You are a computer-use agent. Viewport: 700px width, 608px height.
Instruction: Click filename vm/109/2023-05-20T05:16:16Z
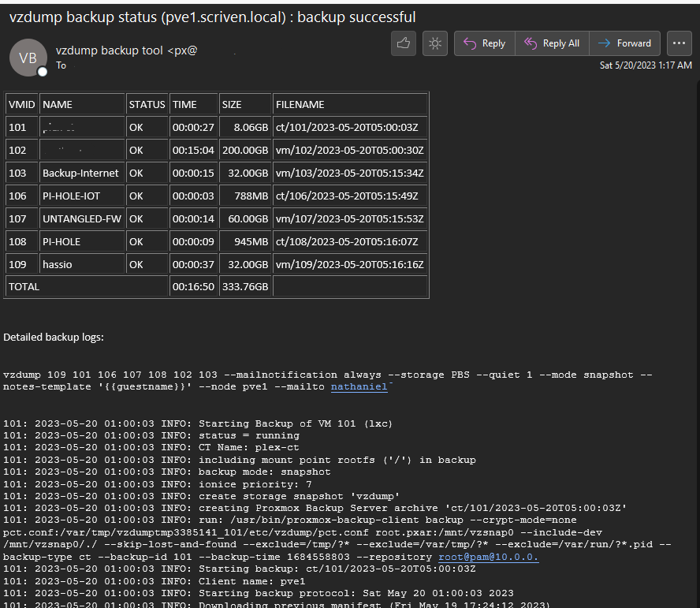pyautogui.click(x=350, y=264)
